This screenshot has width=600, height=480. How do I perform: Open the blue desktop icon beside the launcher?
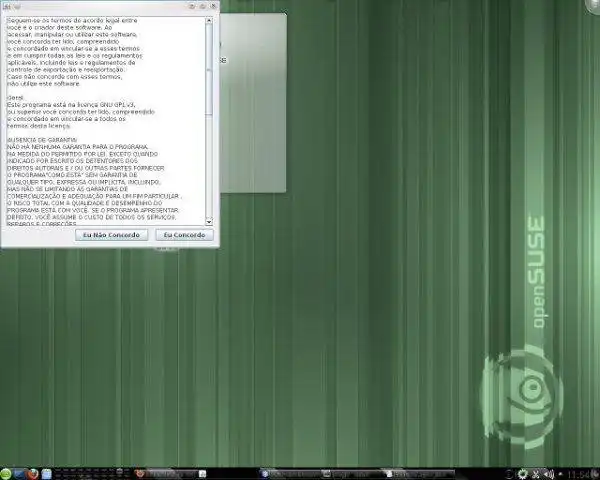tap(20, 474)
